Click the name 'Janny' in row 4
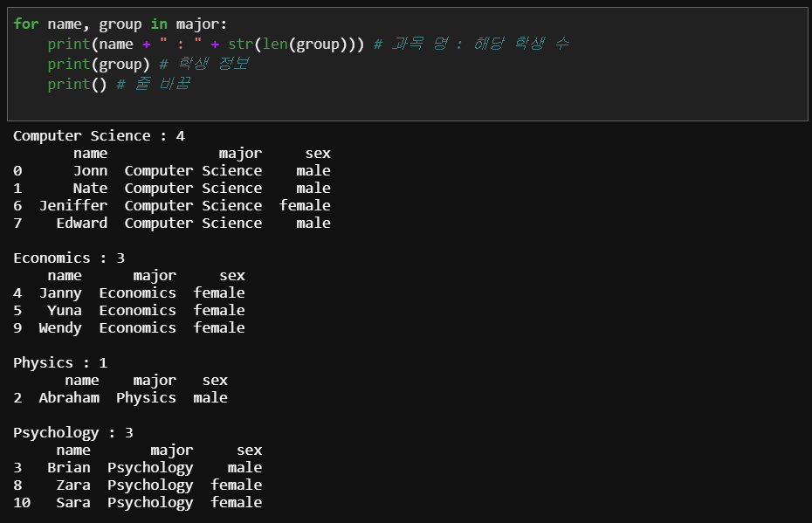The height and width of the screenshot is (523, 812). (60, 293)
